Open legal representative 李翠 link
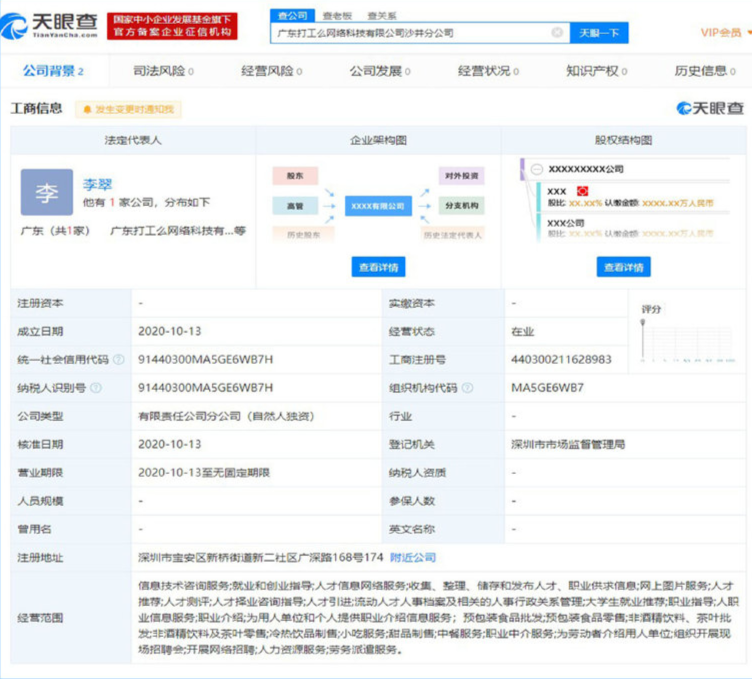The width and height of the screenshot is (752, 679). [x=97, y=185]
